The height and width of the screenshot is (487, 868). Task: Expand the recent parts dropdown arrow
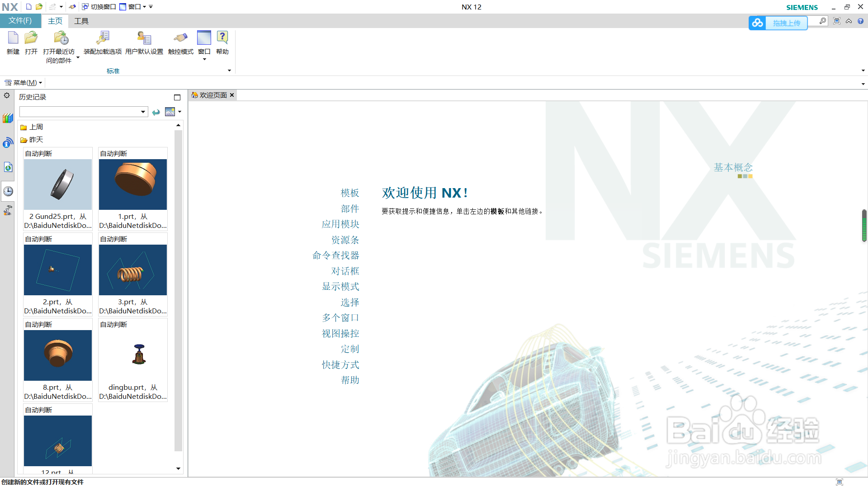[78, 58]
